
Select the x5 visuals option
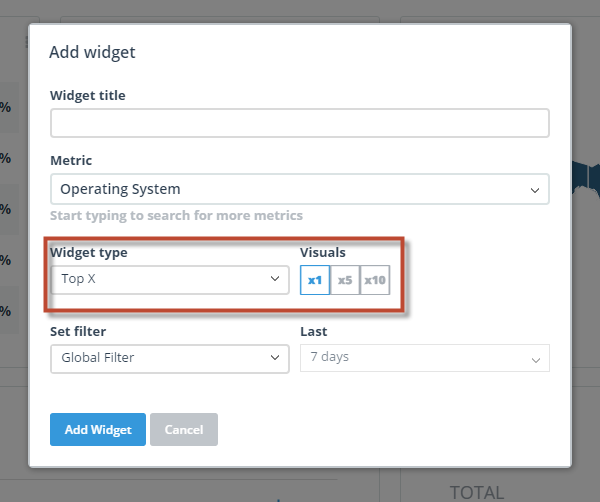tap(345, 280)
